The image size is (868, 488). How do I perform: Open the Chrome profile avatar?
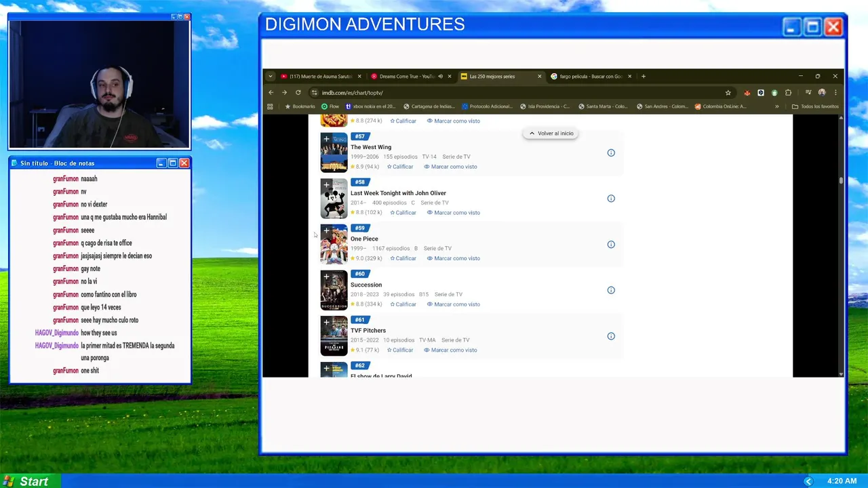[x=822, y=93]
